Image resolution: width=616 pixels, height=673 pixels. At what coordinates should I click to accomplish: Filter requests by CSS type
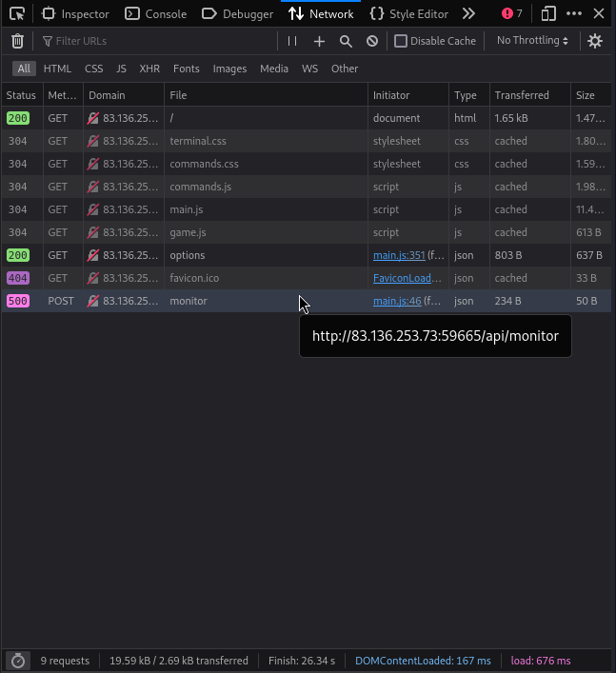tap(93, 69)
